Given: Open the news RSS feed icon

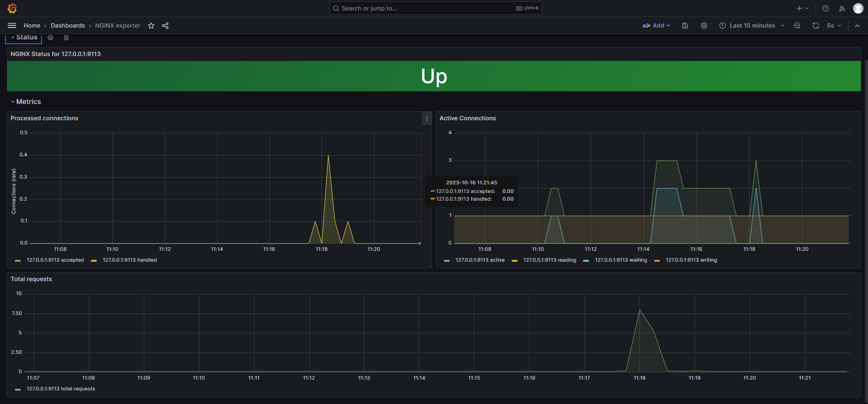Looking at the screenshot, I should tap(842, 8).
